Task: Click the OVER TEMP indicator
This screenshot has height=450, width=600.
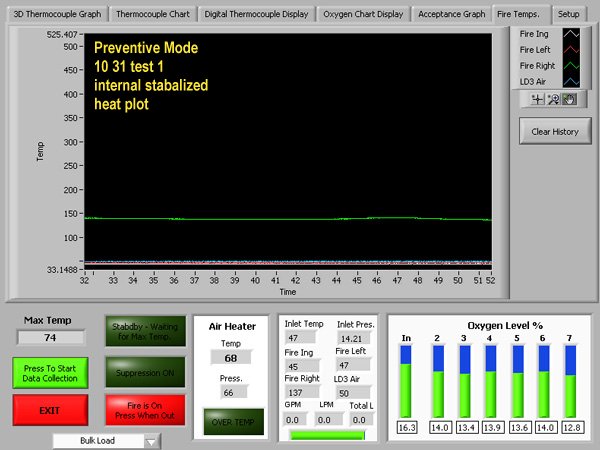Action: [233, 422]
